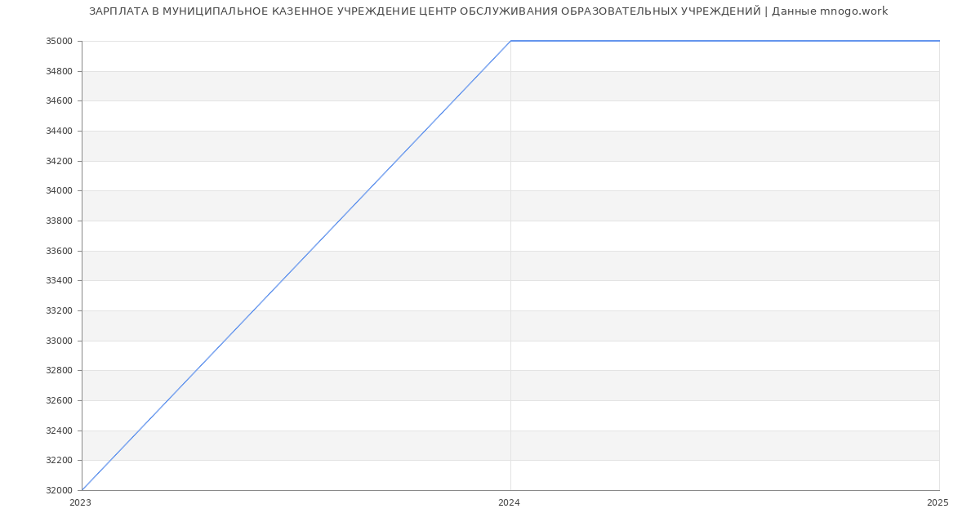This screenshot has height=531, width=980.
Task: Click the 32200 y-axis label
Action: click(59, 461)
